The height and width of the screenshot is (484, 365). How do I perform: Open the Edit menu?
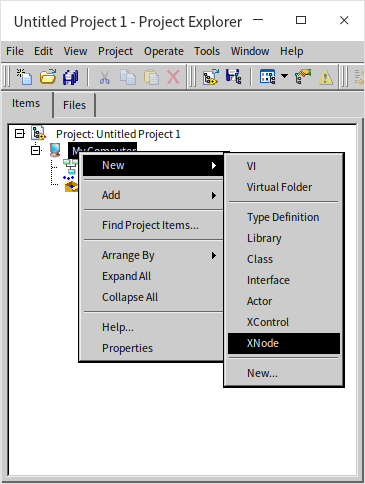(43, 51)
